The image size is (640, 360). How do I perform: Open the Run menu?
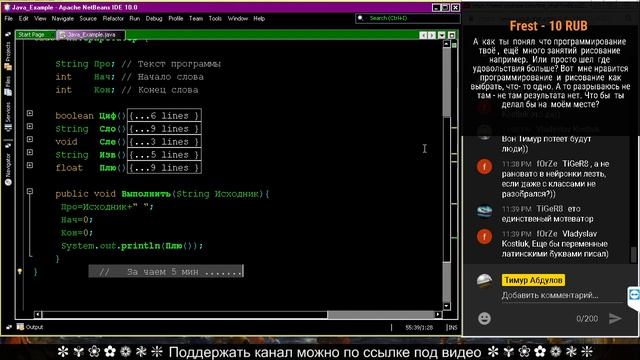pyautogui.click(x=135, y=18)
